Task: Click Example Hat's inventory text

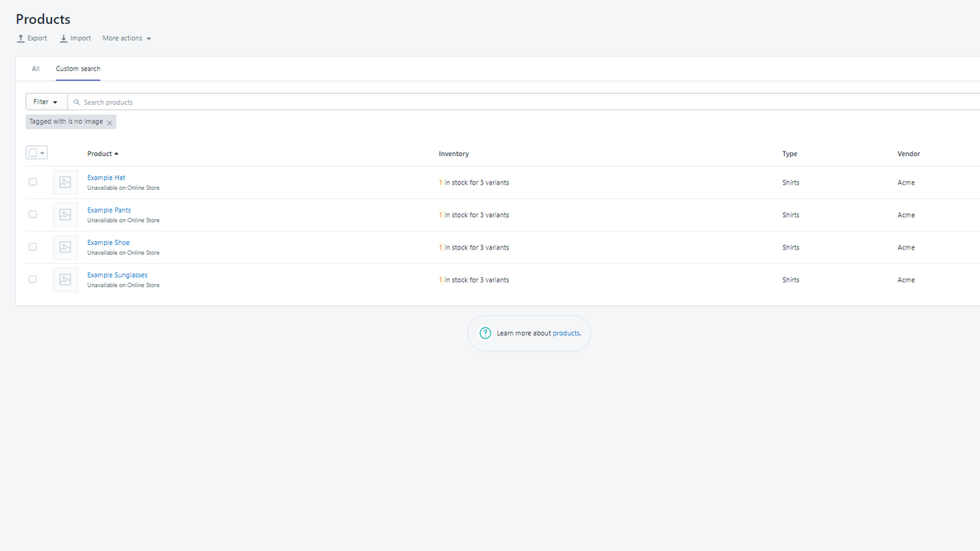Action: pos(474,183)
